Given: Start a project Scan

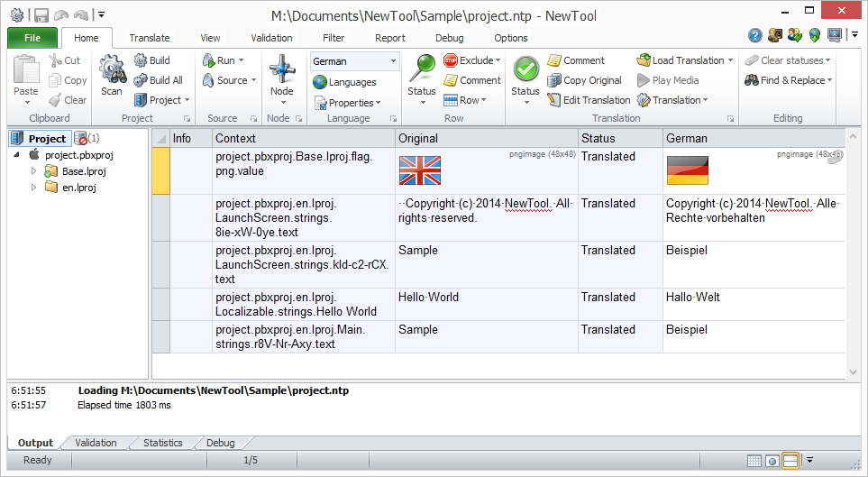Looking at the screenshot, I should pyautogui.click(x=112, y=76).
